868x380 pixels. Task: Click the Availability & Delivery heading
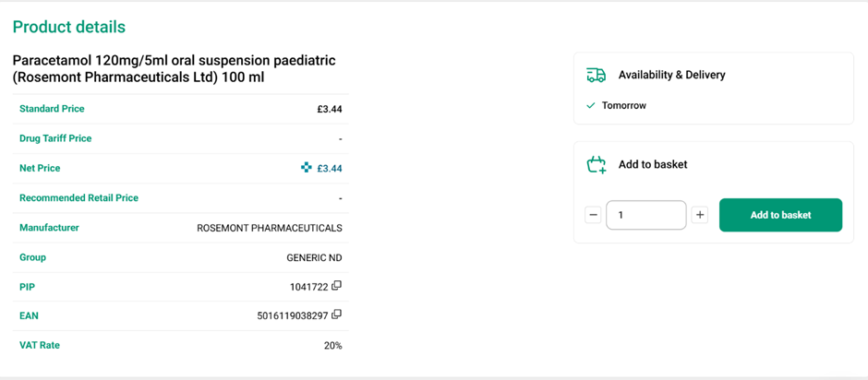pyautogui.click(x=671, y=75)
